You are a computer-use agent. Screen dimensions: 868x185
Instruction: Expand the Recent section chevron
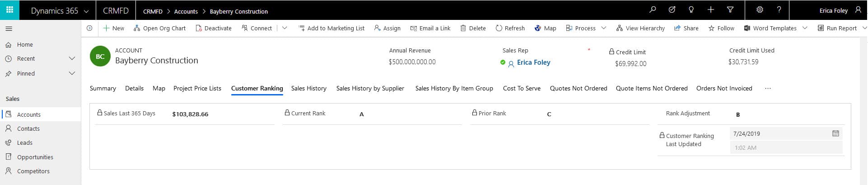[x=72, y=58]
